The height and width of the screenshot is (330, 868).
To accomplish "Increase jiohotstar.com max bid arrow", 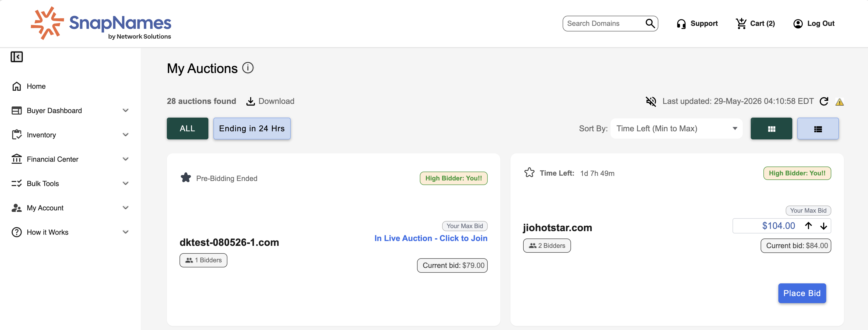I will tap(808, 225).
